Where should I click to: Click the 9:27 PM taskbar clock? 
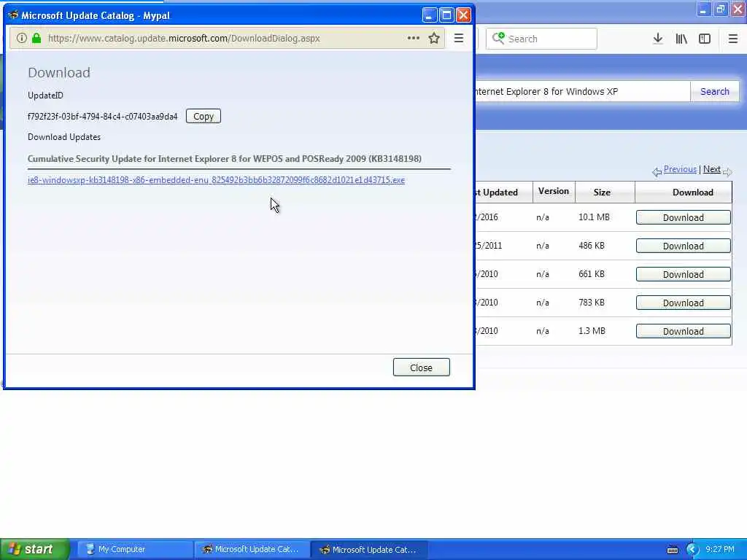(719, 549)
